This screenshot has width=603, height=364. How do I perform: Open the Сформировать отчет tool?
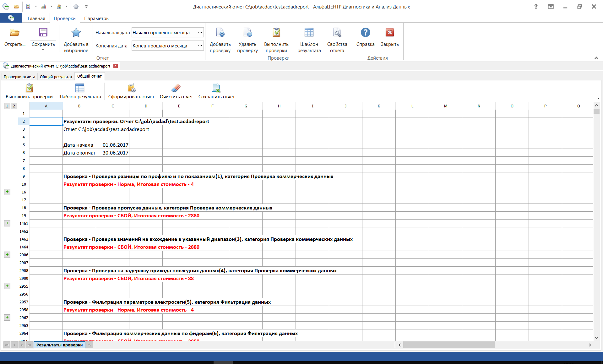(x=131, y=91)
